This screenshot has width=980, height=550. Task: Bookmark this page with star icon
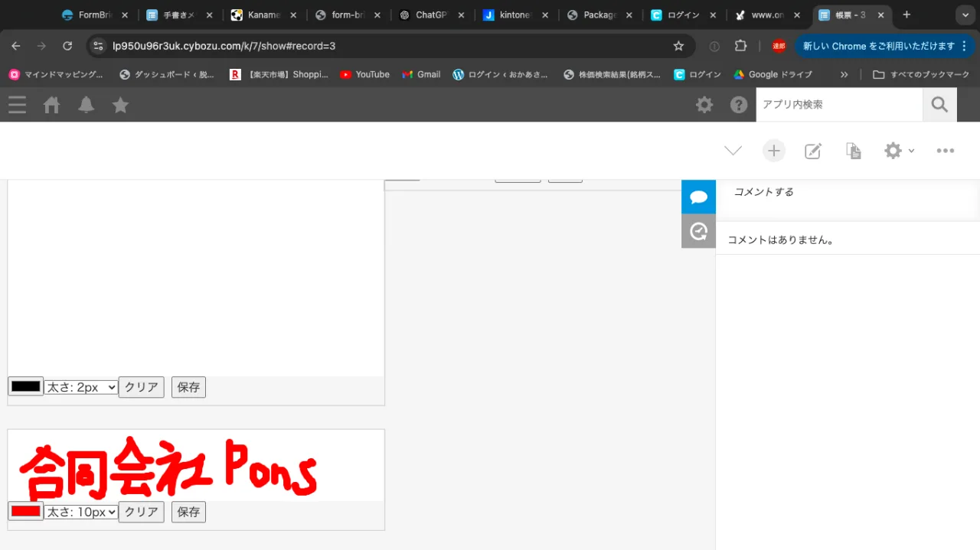pyautogui.click(x=678, y=46)
